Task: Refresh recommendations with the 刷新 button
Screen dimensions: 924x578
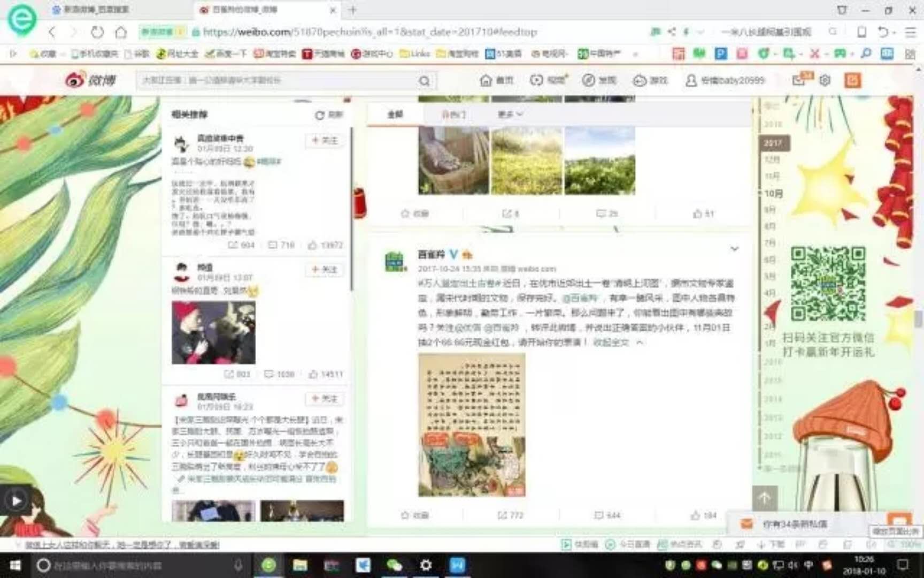Action: pos(330,115)
